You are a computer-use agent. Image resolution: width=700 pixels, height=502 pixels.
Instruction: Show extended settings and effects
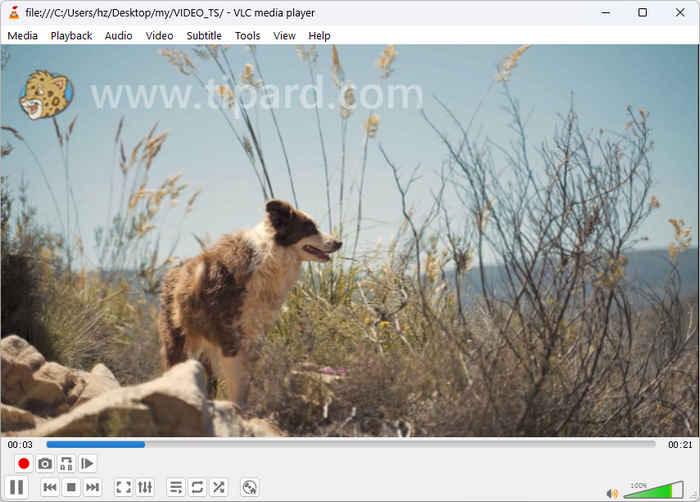point(145,487)
